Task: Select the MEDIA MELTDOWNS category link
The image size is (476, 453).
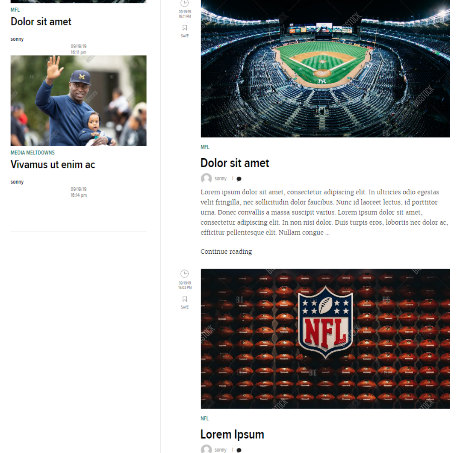Action: tap(32, 153)
